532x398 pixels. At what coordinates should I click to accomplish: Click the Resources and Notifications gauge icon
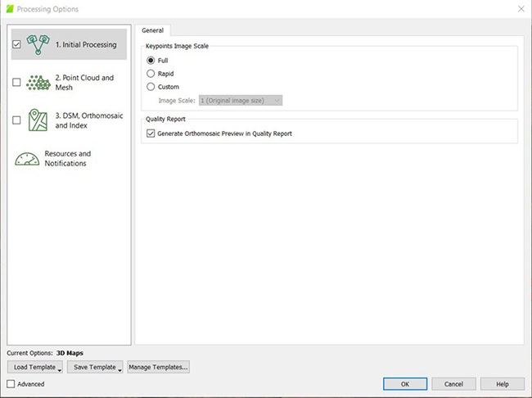pyautogui.click(x=27, y=159)
